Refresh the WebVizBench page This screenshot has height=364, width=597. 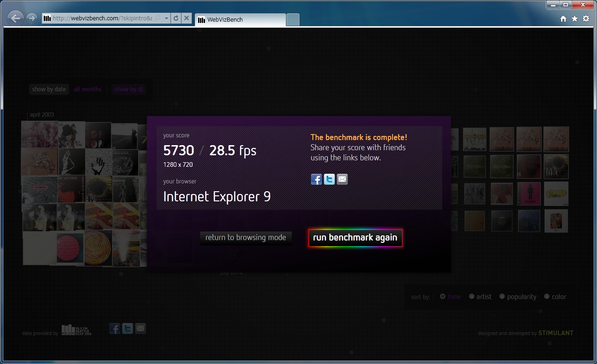(176, 18)
